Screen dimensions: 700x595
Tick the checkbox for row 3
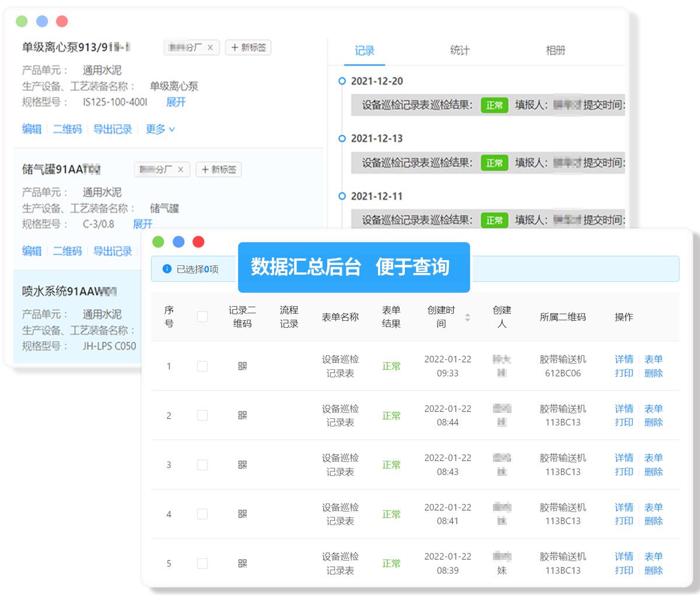(202, 465)
